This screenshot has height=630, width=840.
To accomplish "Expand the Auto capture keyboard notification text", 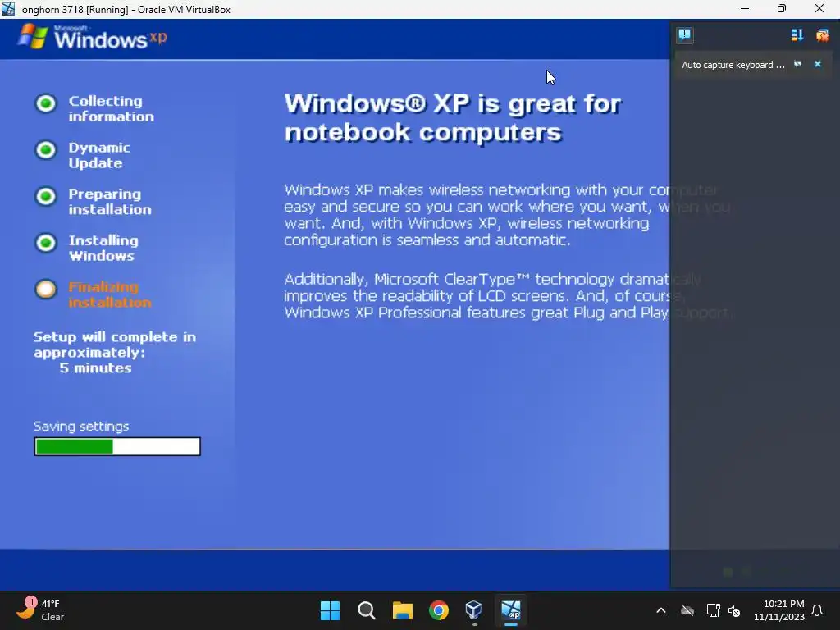I will pos(733,65).
